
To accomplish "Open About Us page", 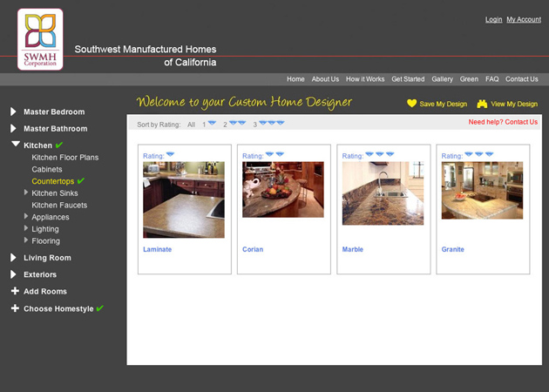I will point(325,79).
